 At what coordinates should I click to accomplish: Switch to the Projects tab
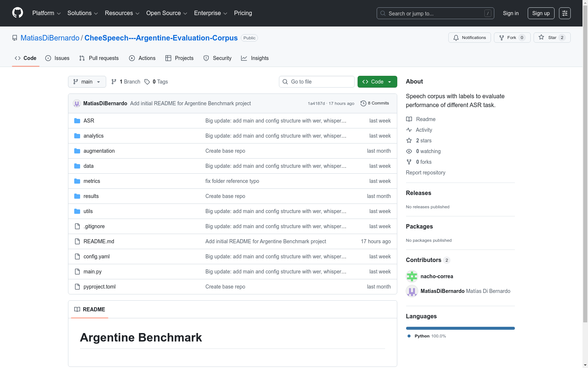click(x=179, y=58)
